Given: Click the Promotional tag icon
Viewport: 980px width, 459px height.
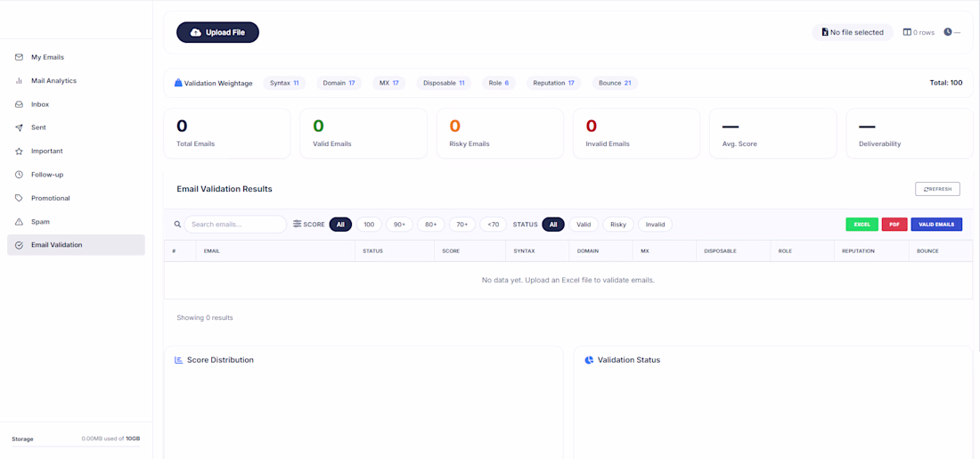Looking at the screenshot, I should (x=19, y=198).
